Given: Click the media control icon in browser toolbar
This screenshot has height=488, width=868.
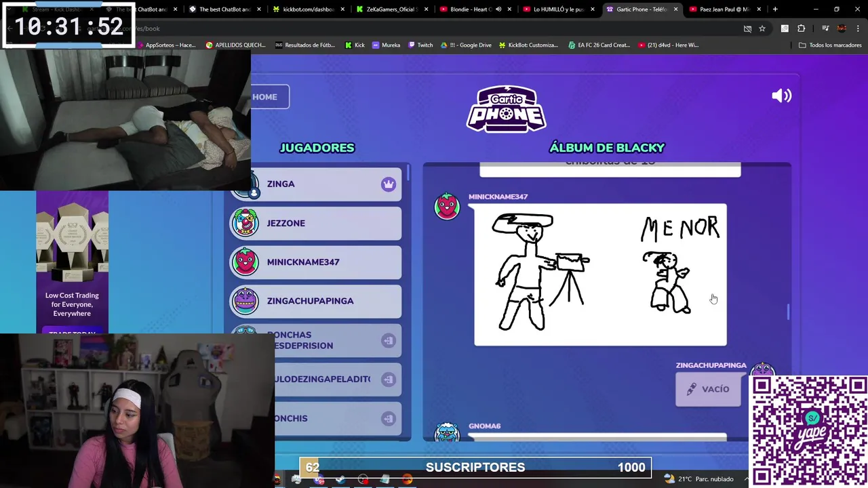Looking at the screenshot, I should 825,28.
